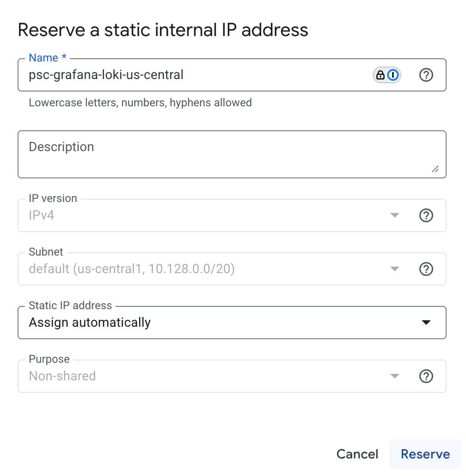Open help for the Name field
The width and height of the screenshot is (466, 476).
point(426,75)
